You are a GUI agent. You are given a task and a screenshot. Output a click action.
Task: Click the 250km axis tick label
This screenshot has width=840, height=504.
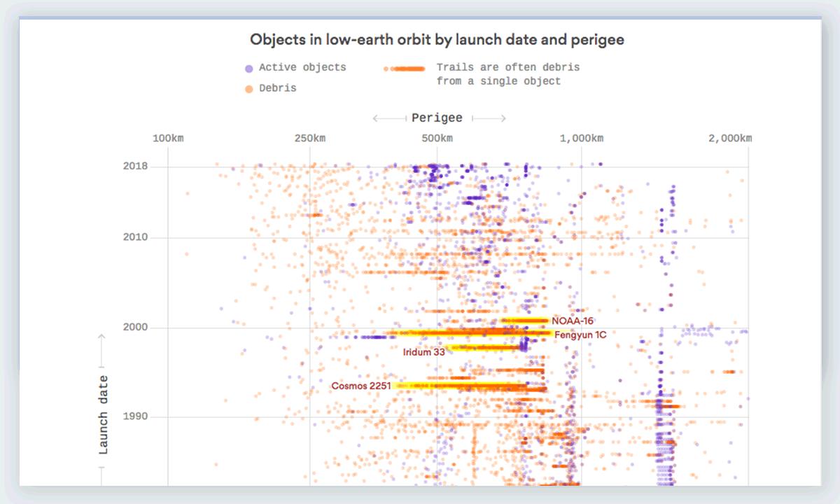309,139
